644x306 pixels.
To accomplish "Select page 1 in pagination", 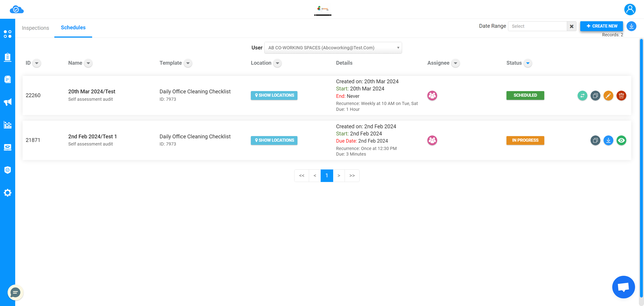I will 327,176.
